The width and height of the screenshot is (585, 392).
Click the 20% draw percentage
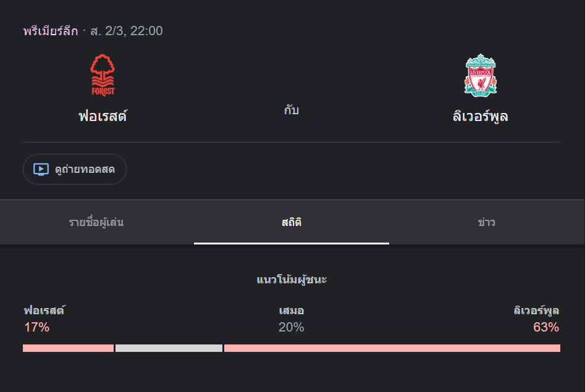pyautogui.click(x=291, y=327)
